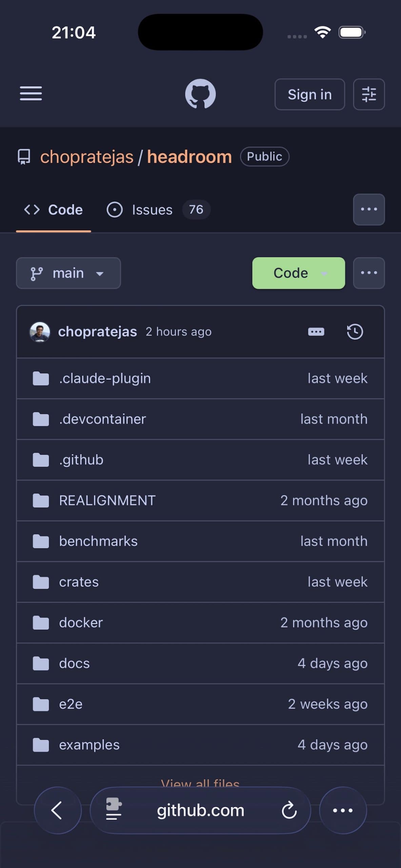Open the examples folder
The image size is (401, 868).
coord(89,745)
